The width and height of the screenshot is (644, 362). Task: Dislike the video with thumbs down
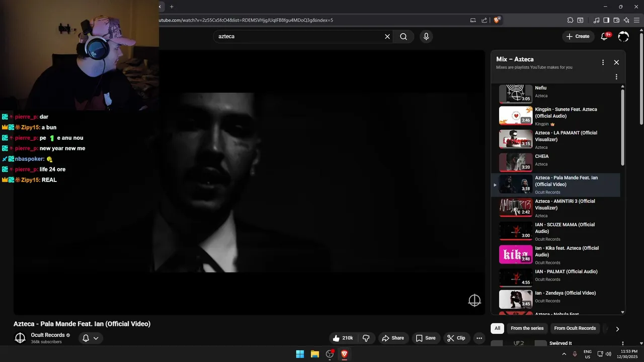point(366,338)
